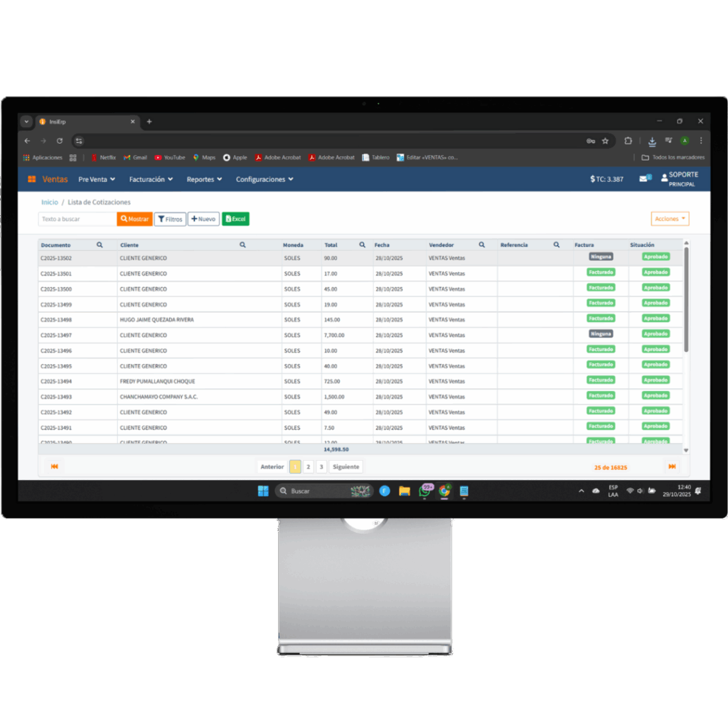Viewport: 728px width, 728px height.
Task: Open the Configuraciones menu
Action: point(264,179)
